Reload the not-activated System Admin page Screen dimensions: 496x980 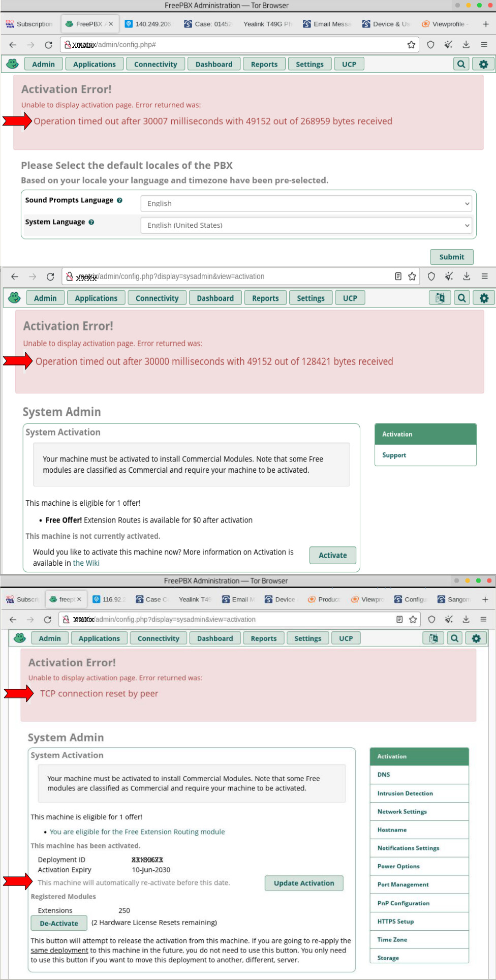point(50,277)
